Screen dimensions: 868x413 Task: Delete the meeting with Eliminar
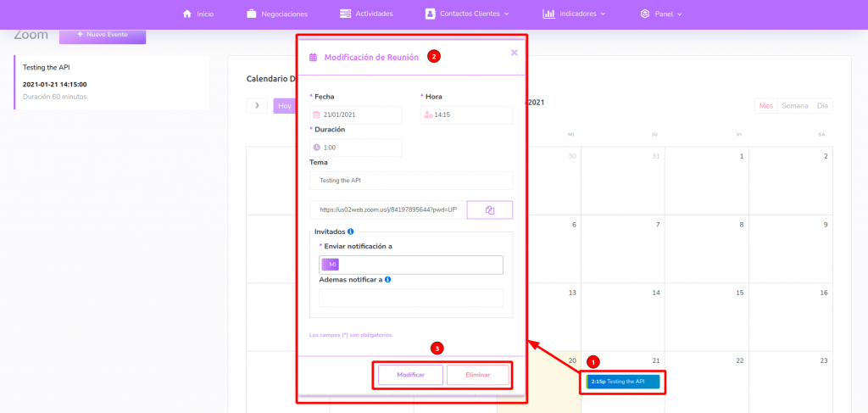tap(478, 375)
